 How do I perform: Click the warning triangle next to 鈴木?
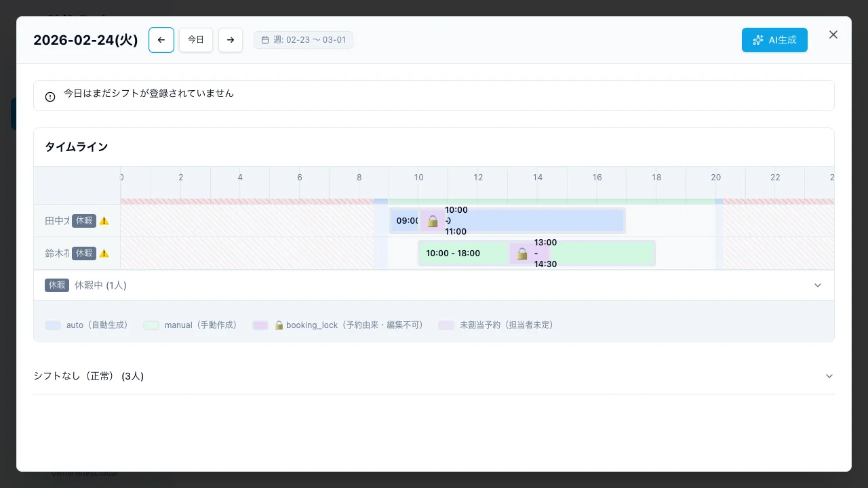point(104,253)
